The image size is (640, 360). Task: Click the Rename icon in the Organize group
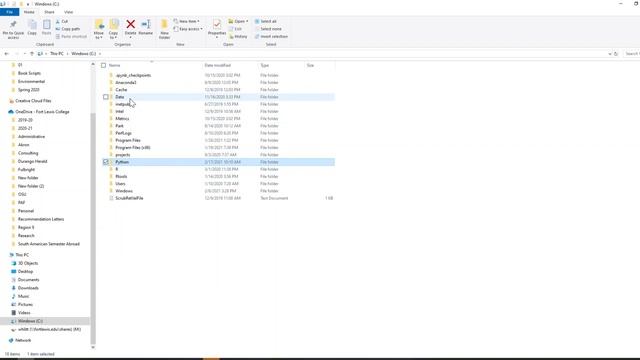[146, 24]
